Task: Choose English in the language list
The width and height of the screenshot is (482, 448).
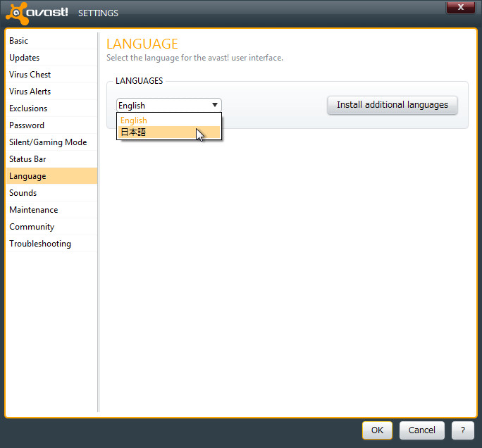Action: pos(168,120)
